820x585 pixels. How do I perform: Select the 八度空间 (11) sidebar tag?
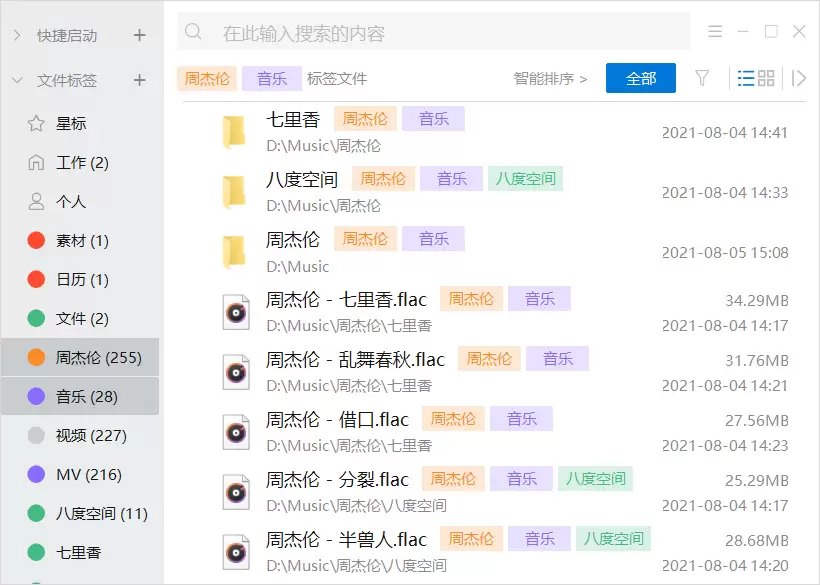point(80,513)
